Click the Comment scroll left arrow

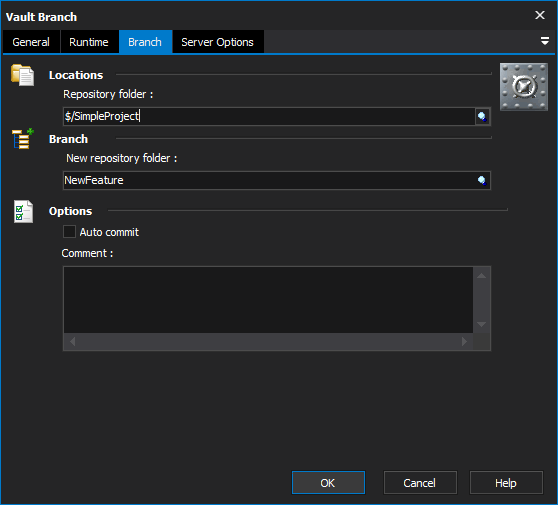point(73,342)
